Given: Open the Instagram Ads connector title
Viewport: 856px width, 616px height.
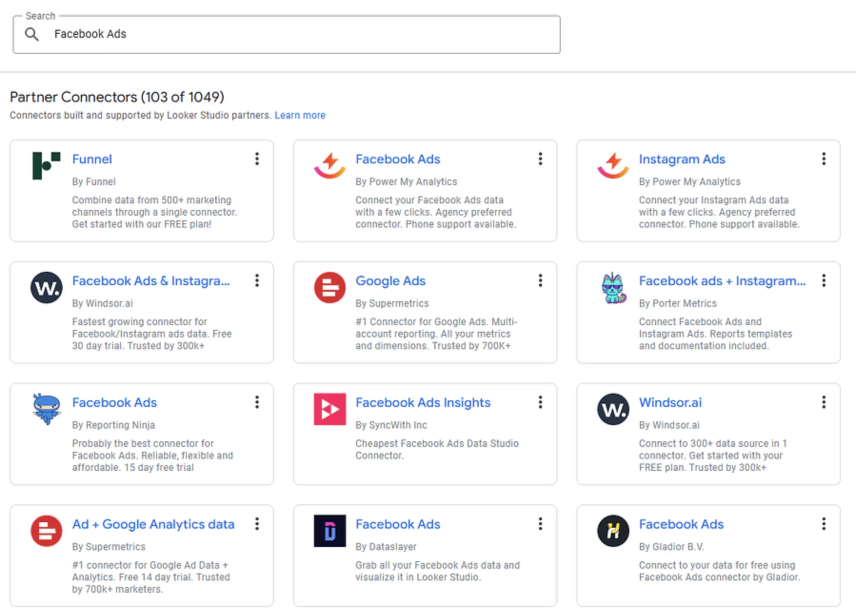Looking at the screenshot, I should click(x=682, y=159).
